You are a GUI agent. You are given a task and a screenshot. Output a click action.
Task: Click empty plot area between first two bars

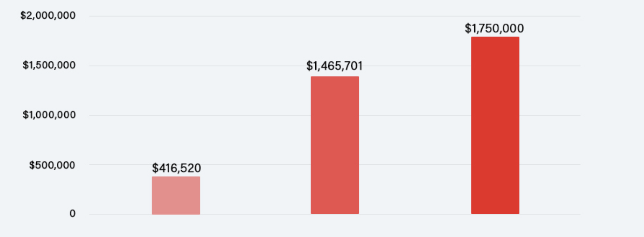pyautogui.click(x=255, y=138)
